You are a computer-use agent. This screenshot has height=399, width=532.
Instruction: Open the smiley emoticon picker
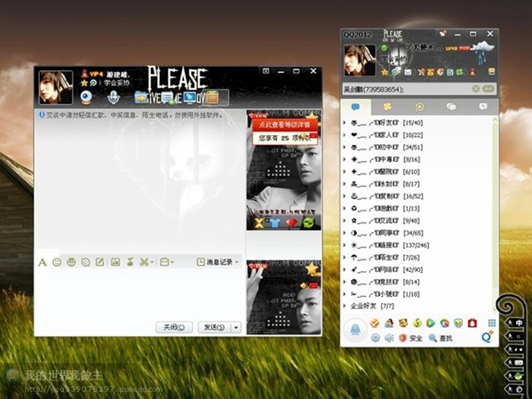point(57,262)
